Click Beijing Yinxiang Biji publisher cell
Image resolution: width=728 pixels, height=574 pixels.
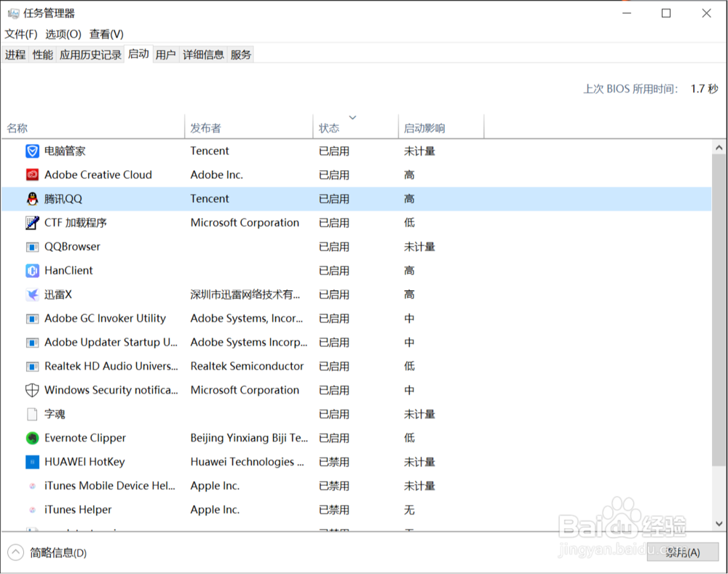point(249,438)
